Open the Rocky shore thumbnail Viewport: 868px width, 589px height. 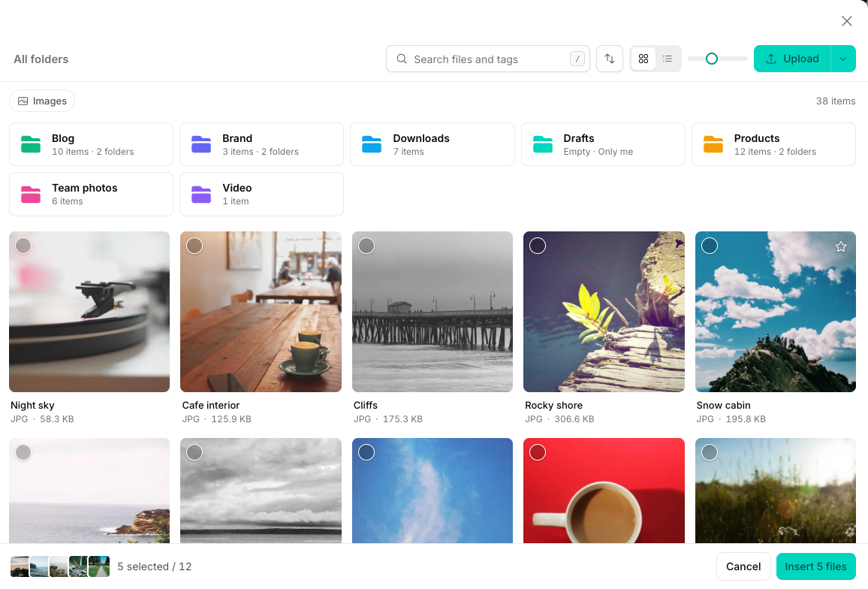click(604, 312)
